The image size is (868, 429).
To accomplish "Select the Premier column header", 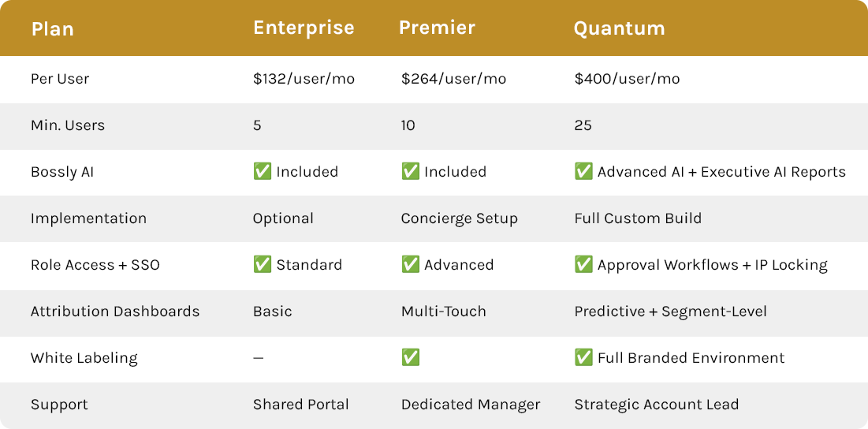I will [x=438, y=28].
